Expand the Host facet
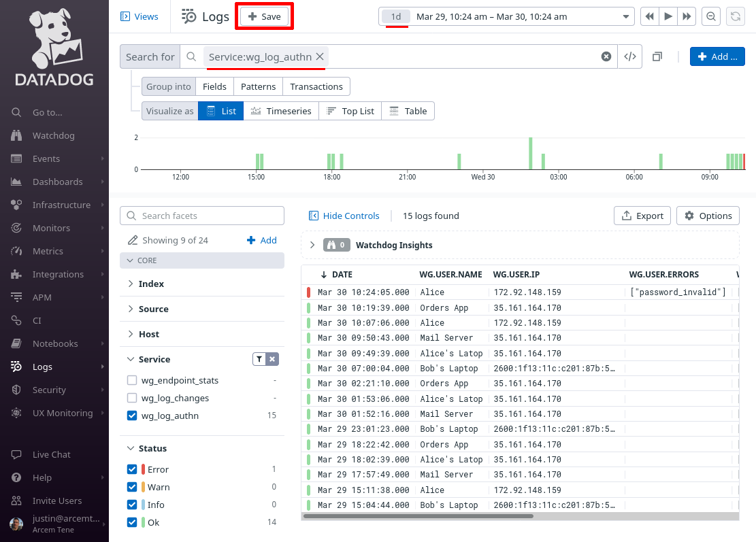This screenshot has height=542, width=756. [131, 334]
